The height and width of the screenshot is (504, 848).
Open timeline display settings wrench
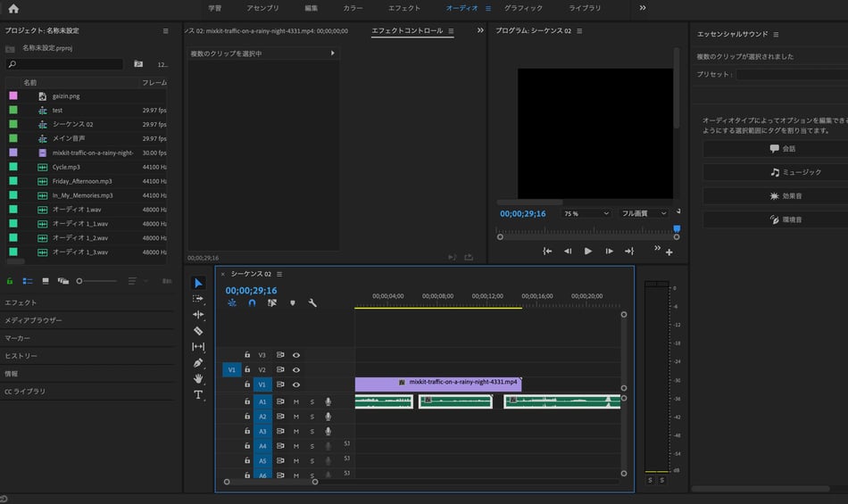pyautogui.click(x=312, y=303)
